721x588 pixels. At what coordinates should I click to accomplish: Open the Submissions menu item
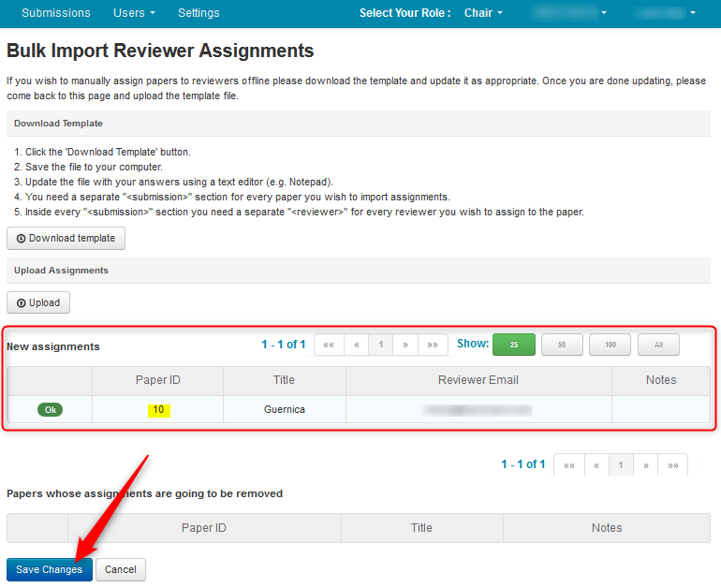pos(55,13)
